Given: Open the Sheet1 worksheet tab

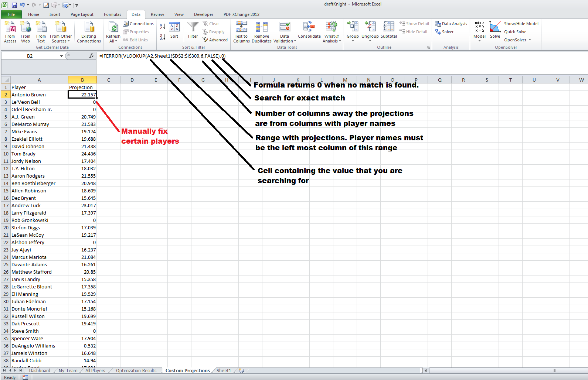Looking at the screenshot, I should point(224,370).
